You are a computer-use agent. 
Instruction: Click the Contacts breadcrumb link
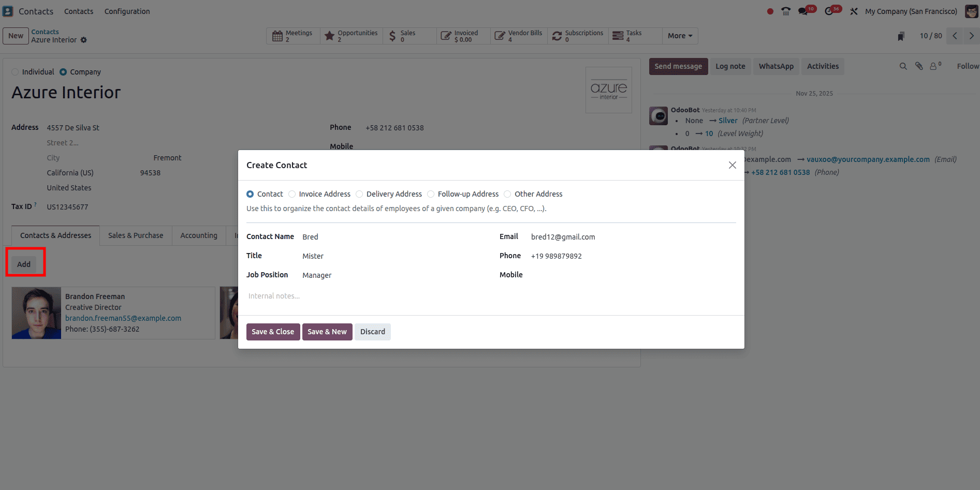point(45,32)
